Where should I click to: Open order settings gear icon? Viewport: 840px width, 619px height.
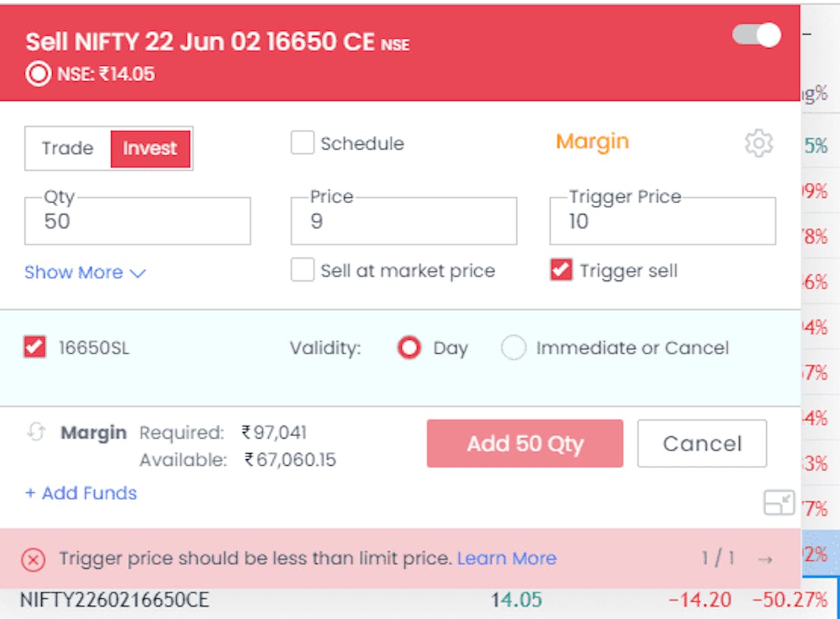coord(758,143)
